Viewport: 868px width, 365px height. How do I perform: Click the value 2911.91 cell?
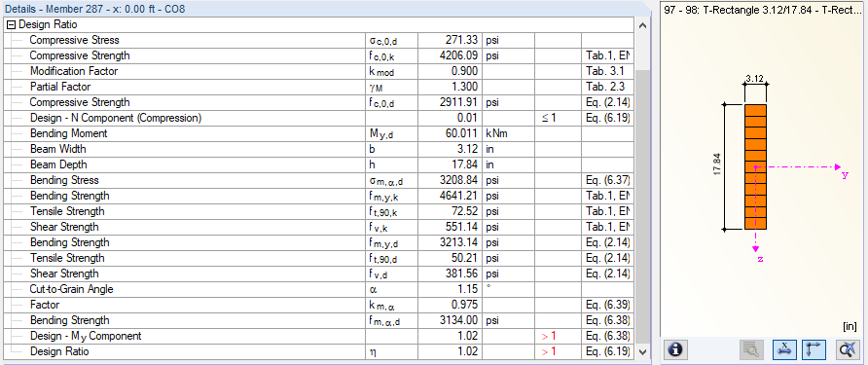pyautogui.click(x=451, y=102)
